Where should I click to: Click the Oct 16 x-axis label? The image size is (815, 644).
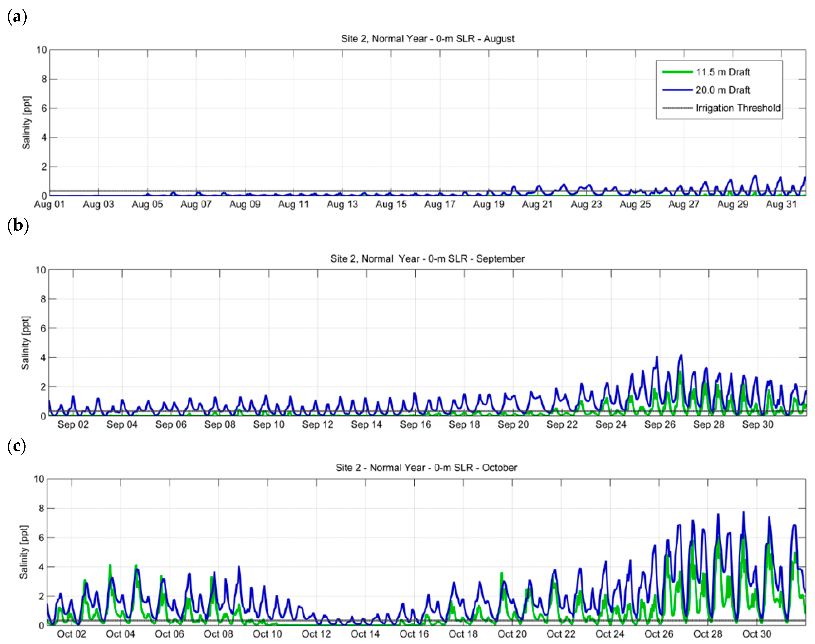(414, 634)
